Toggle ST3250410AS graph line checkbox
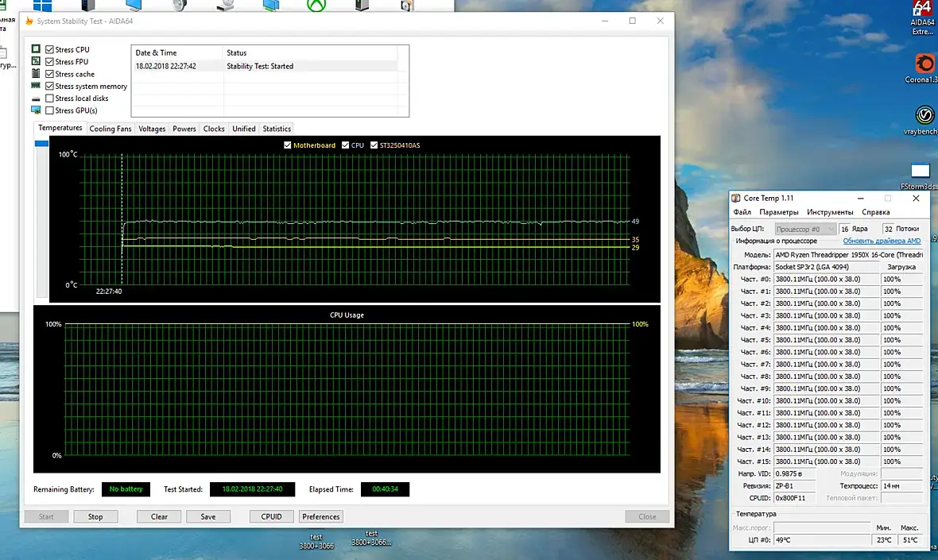Viewport: 938px width, 560px height. 374,145
